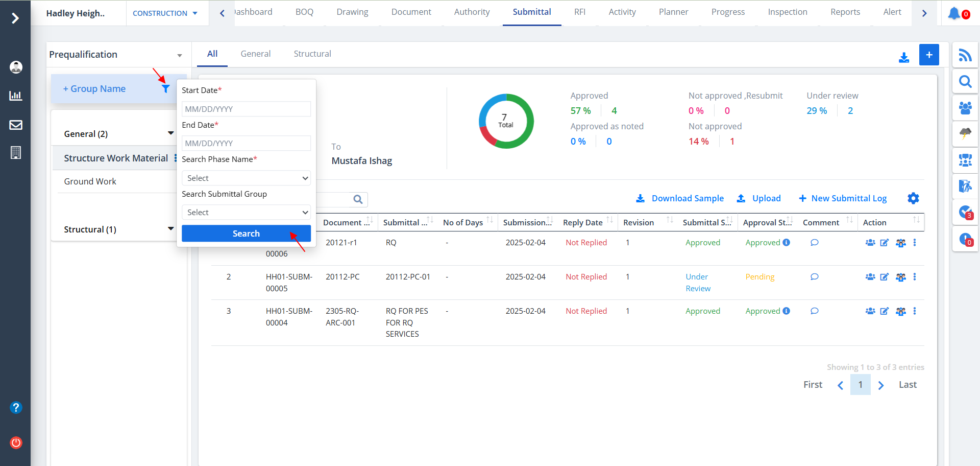Sort table by the Reply Date column
The image size is (980, 466).
coord(609,221)
